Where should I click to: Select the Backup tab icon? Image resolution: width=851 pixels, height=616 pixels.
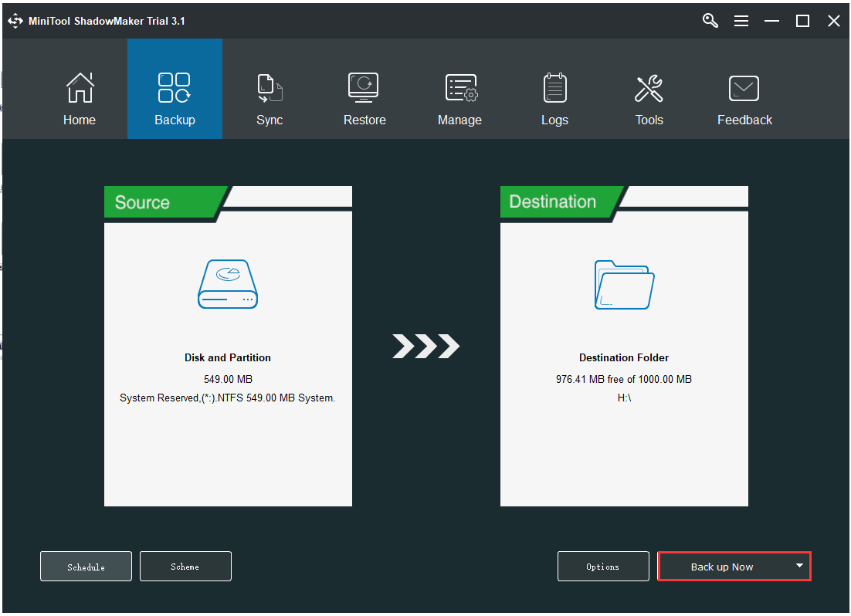[x=175, y=87]
